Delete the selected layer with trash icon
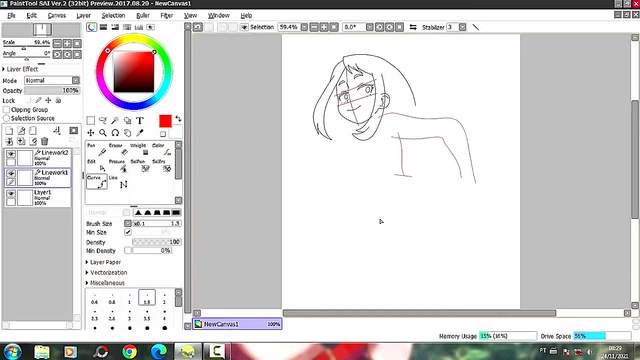 (x=44, y=141)
